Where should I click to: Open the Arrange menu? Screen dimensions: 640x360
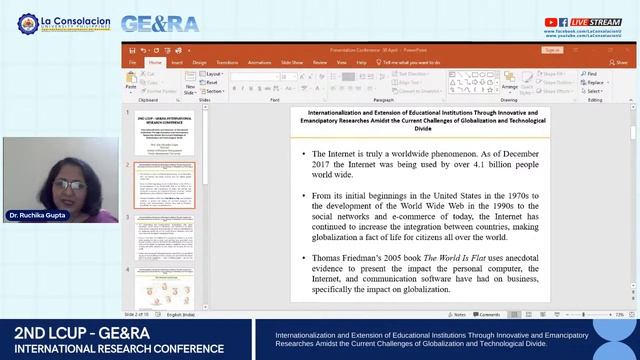coord(509,82)
